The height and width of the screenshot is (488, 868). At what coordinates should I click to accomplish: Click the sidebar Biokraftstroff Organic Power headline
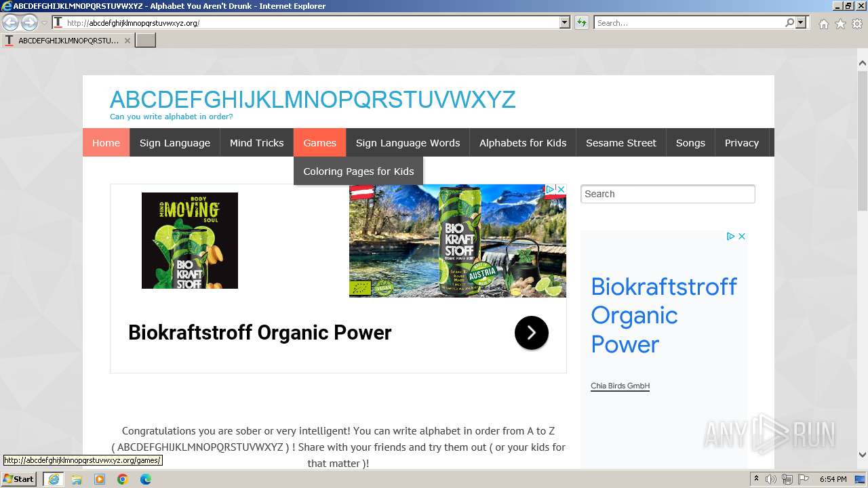click(x=664, y=315)
